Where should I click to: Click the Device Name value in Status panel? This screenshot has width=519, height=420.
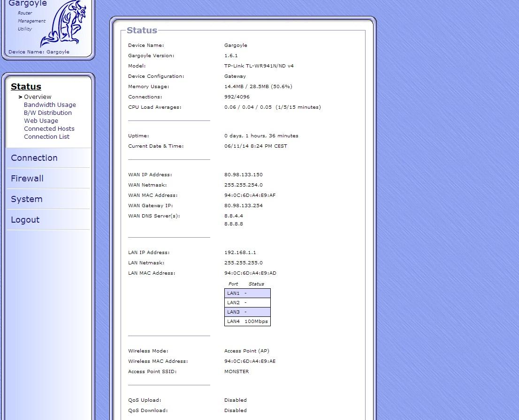click(236, 45)
